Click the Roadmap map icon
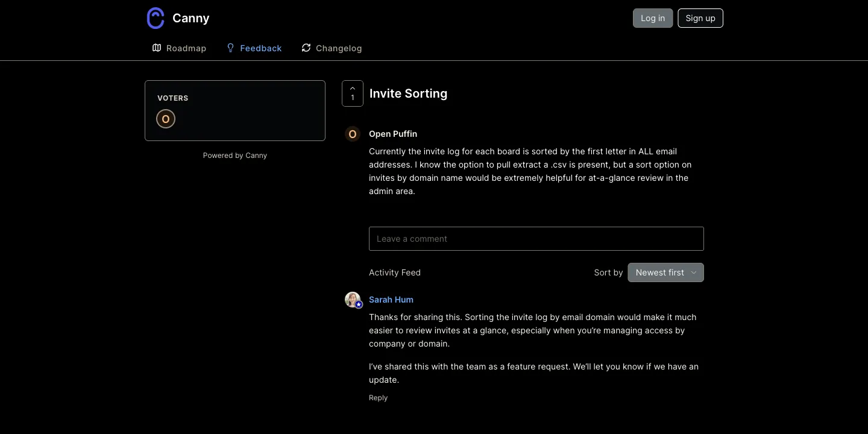 coord(157,48)
